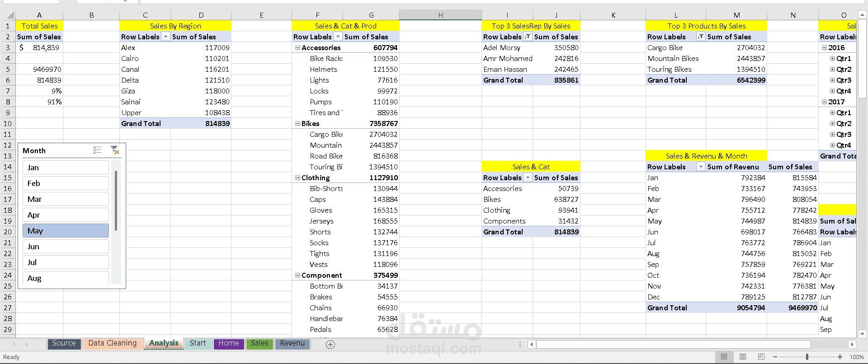
Task: Click vertical scrollbar down arrow
Action: (862, 334)
